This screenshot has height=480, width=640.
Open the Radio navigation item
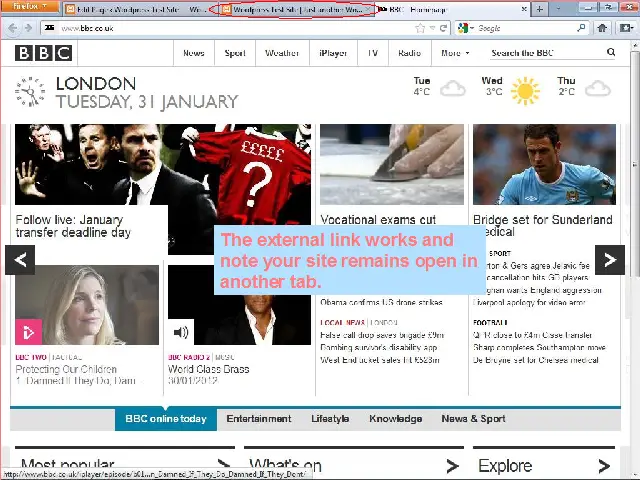point(409,53)
